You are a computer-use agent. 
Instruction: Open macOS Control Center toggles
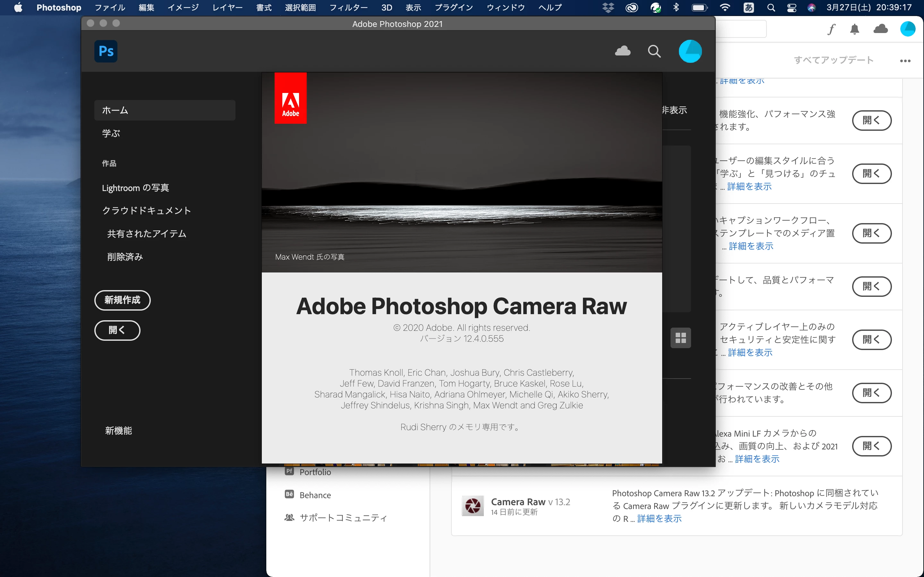(791, 8)
